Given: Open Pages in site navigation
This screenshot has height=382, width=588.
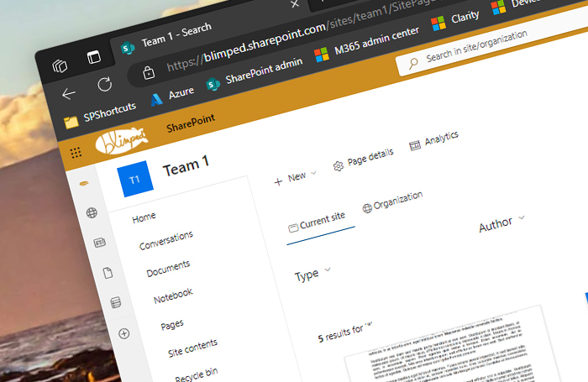Looking at the screenshot, I should click(172, 324).
